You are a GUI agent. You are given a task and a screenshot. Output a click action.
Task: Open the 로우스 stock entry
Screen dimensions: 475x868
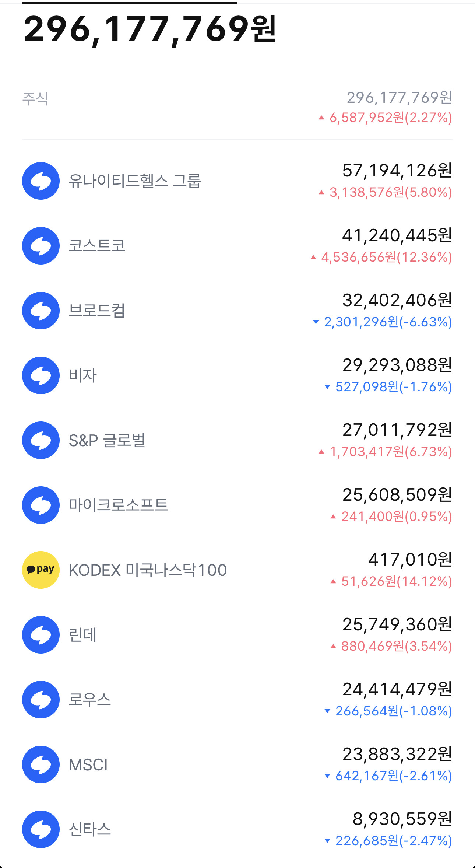tap(237, 700)
